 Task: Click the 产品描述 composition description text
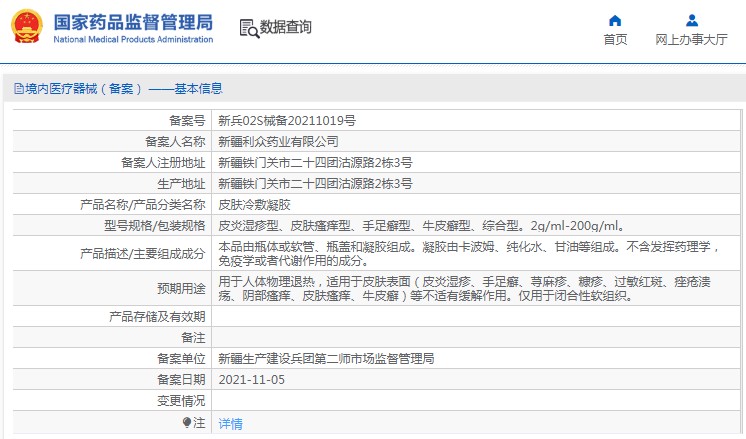pyautogui.click(x=469, y=254)
